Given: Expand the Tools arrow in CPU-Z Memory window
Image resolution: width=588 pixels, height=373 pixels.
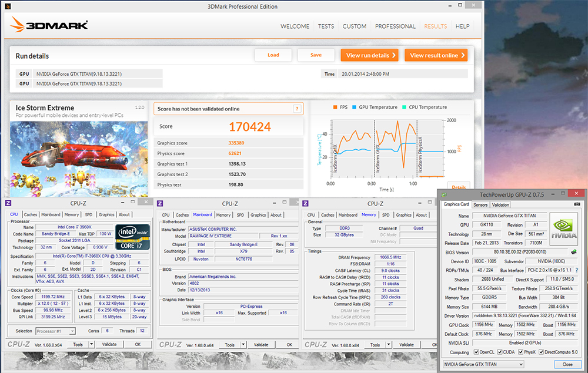Looking at the screenshot, I should (x=389, y=345).
